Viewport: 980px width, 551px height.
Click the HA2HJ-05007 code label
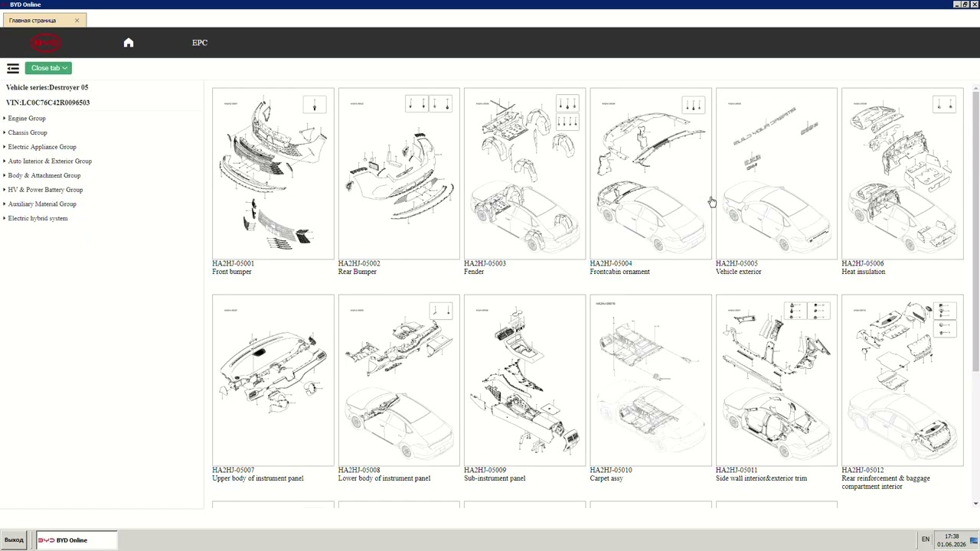(233, 470)
